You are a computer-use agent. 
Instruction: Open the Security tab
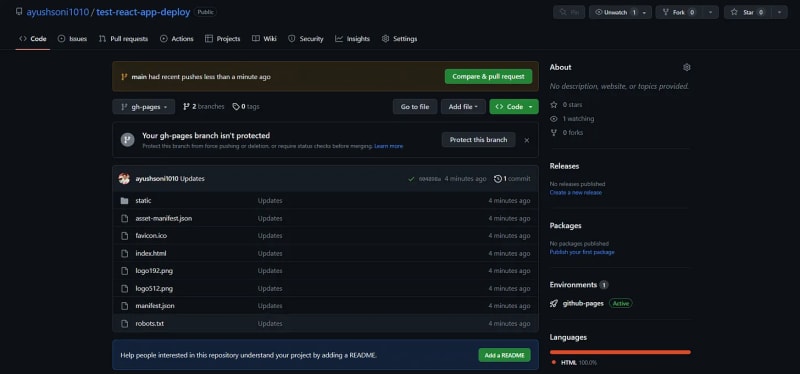coord(306,39)
